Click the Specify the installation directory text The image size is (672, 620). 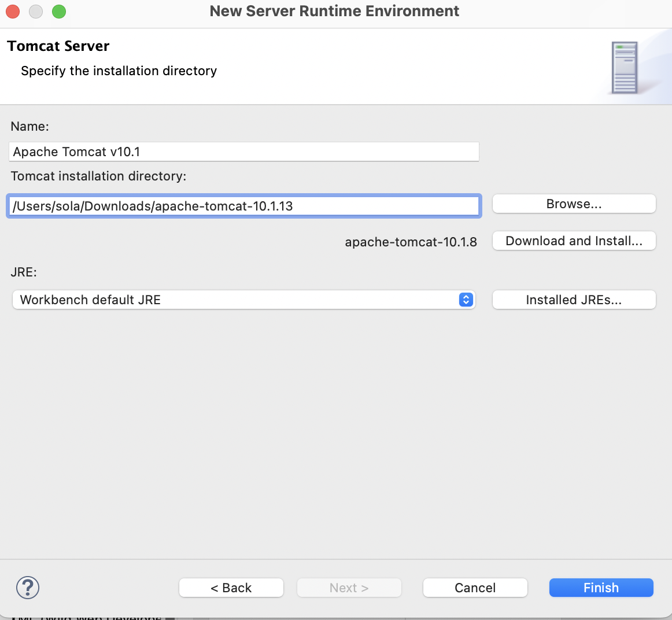click(x=119, y=71)
